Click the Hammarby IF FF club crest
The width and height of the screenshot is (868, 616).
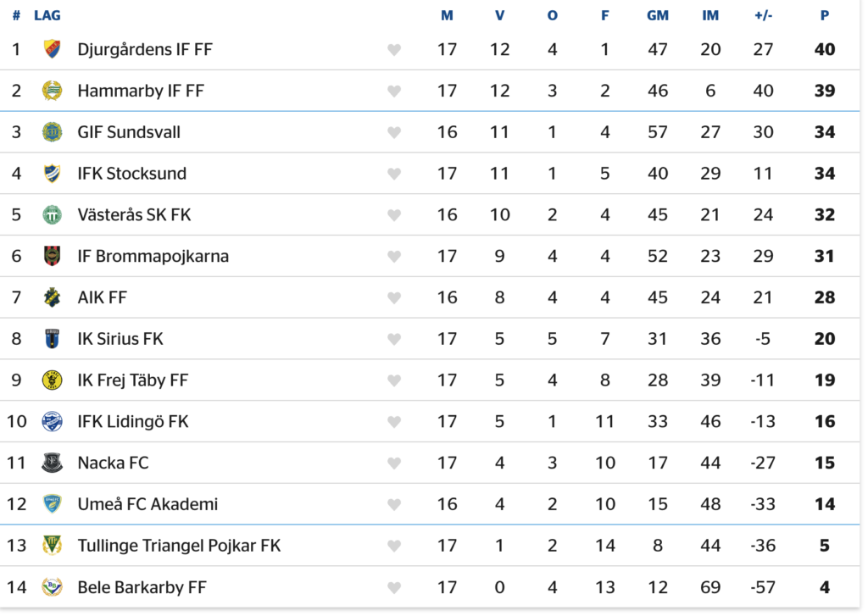coord(53,91)
